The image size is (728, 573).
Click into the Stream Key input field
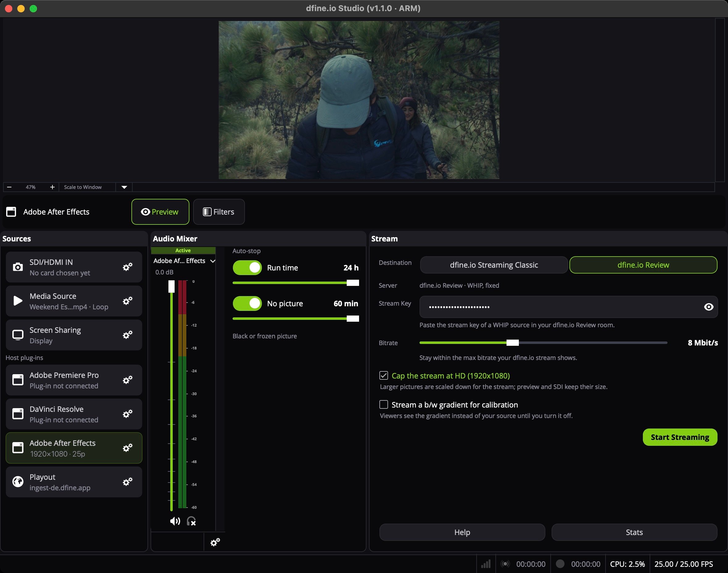click(569, 307)
